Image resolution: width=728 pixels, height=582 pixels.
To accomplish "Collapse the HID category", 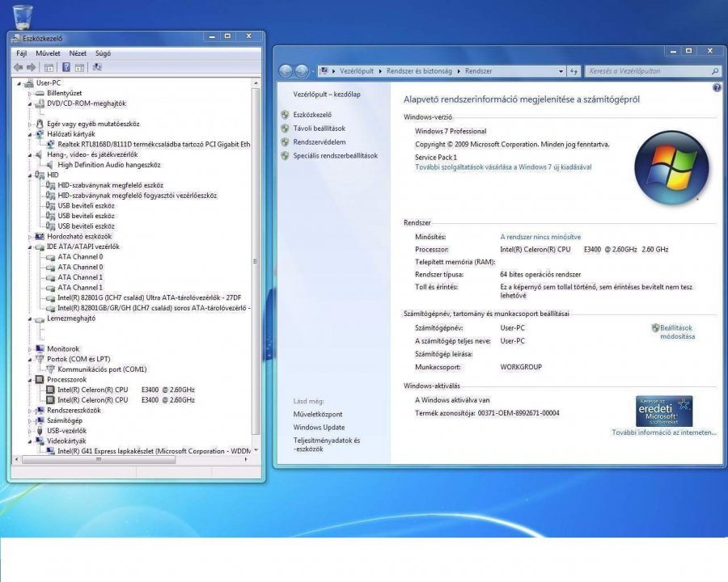I will click(30, 175).
